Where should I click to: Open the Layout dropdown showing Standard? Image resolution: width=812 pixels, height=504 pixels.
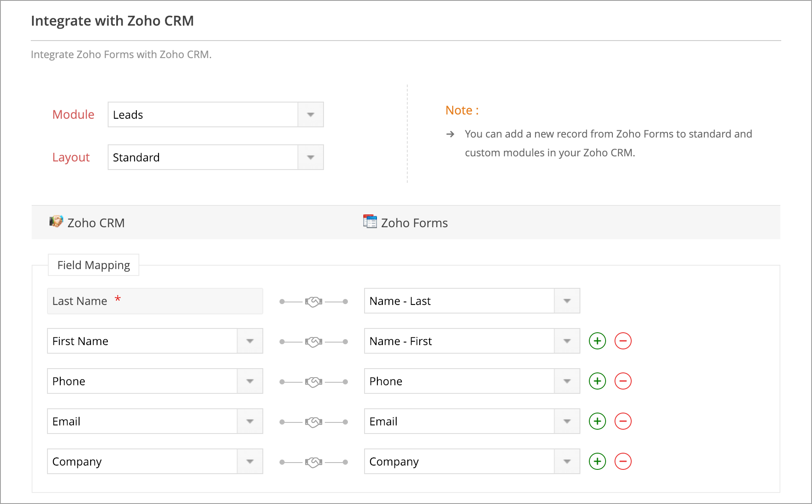point(216,157)
